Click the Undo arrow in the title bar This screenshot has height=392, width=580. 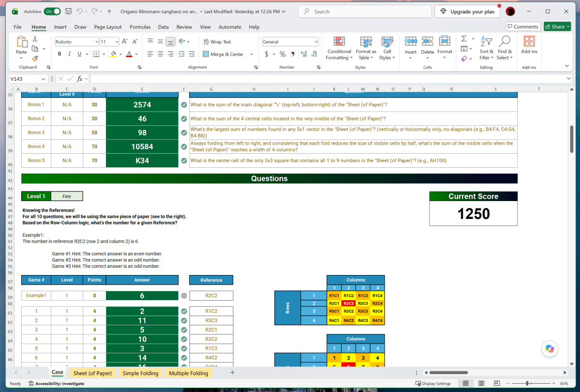pyautogui.click(x=80, y=11)
